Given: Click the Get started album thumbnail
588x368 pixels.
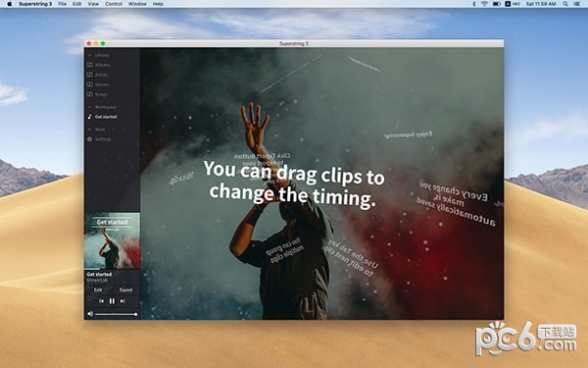Looking at the screenshot, I should coord(112,240).
